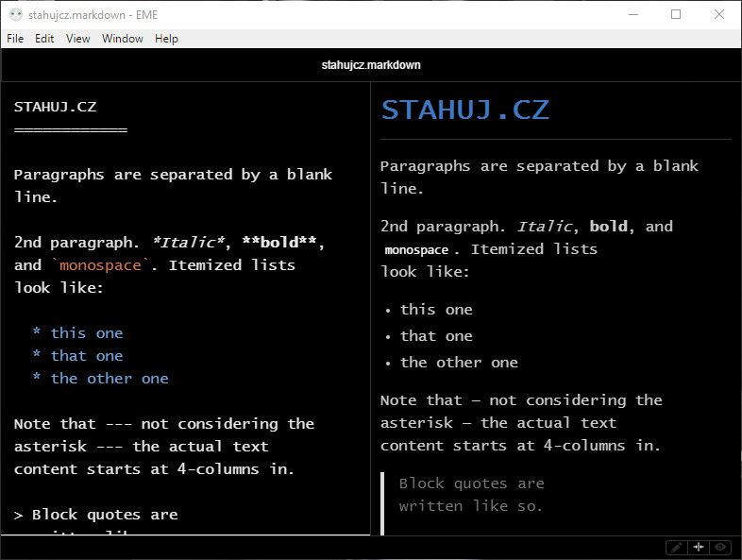Open the Edit menu
742x560 pixels.
point(44,39)
